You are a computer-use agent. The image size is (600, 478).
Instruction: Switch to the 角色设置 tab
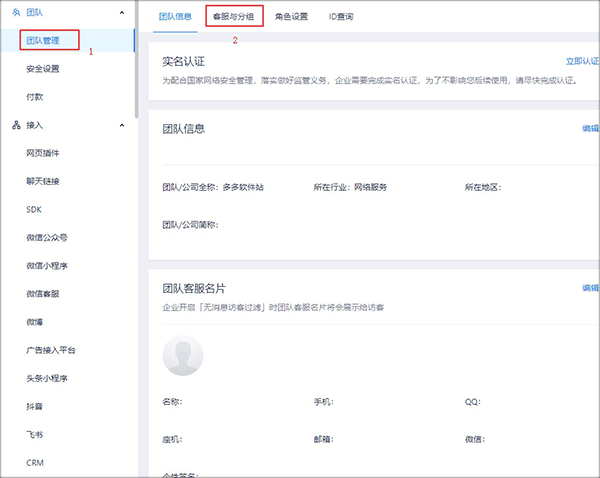pos(291,17)
